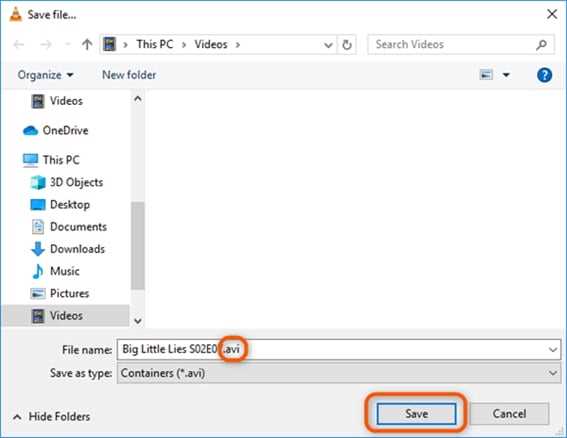Open the help question mark icon
This screenshot has height=438, width=567.
coord(544,75)
